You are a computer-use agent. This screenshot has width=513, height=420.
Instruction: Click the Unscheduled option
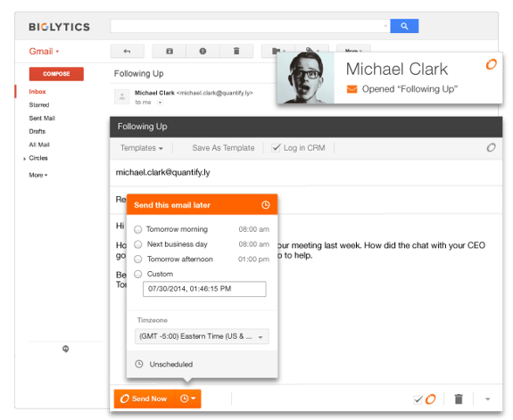(171, 364)
